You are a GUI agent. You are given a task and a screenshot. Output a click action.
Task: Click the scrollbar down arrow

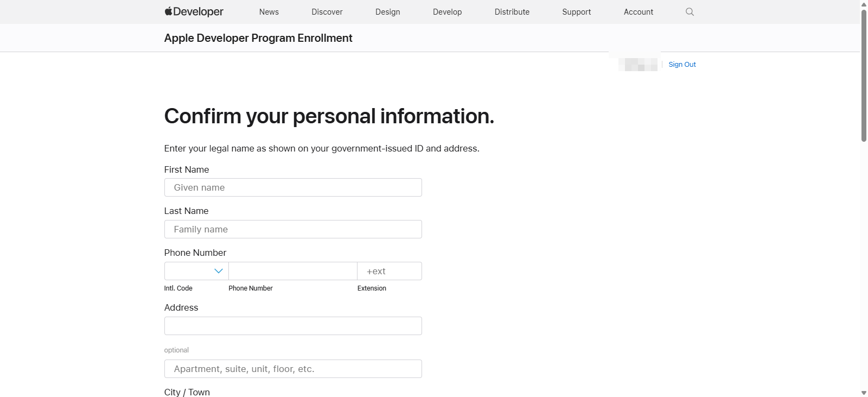point(864,393)
